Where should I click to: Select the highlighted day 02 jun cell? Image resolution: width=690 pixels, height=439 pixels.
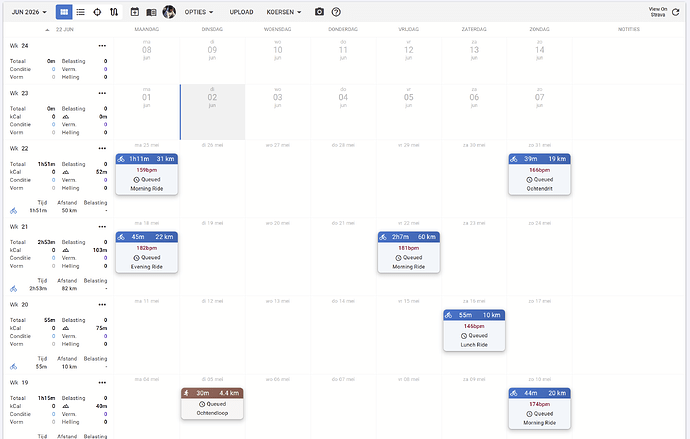pos(212,112)
